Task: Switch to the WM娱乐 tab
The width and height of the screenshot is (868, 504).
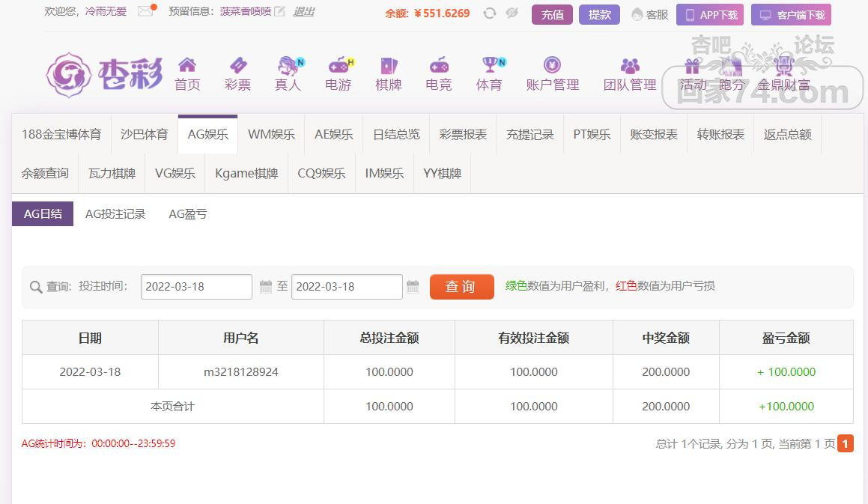Action: (x=271, y=135)
